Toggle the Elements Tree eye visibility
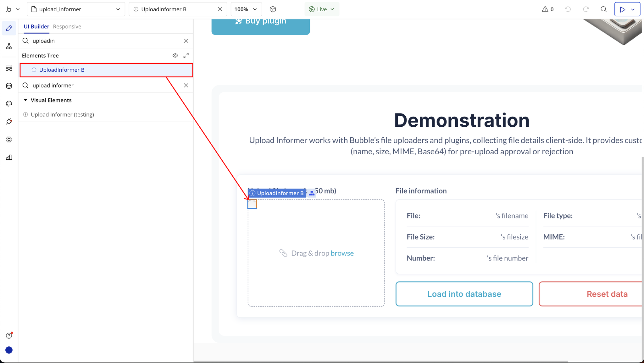Image resolution: width=644 pixels, height=363 pixels. [x=175, y=56]
